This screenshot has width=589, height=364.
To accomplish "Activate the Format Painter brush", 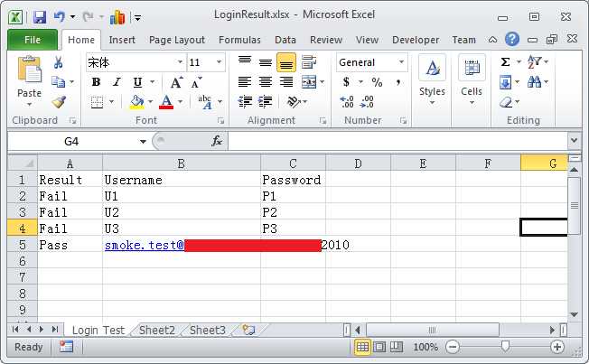I will pos(59,102).
